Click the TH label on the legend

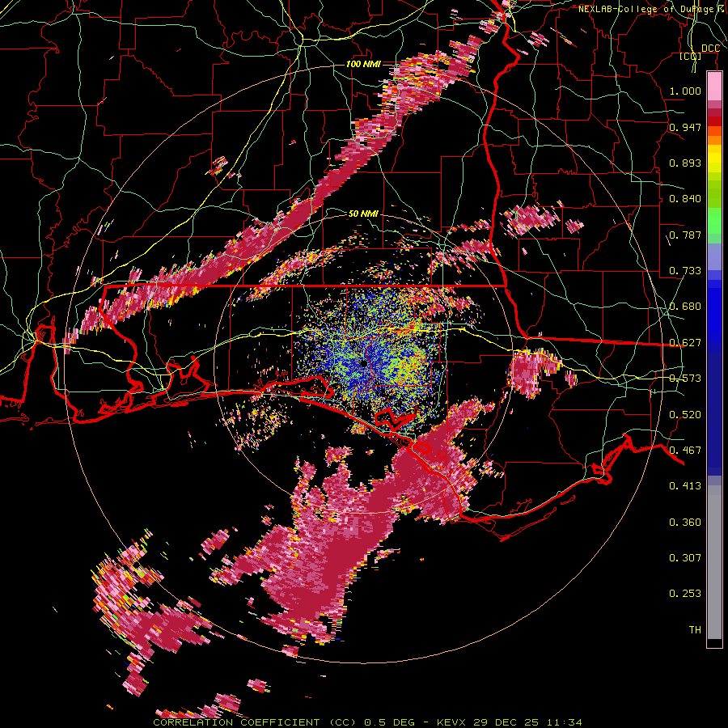tap(695, 629)
